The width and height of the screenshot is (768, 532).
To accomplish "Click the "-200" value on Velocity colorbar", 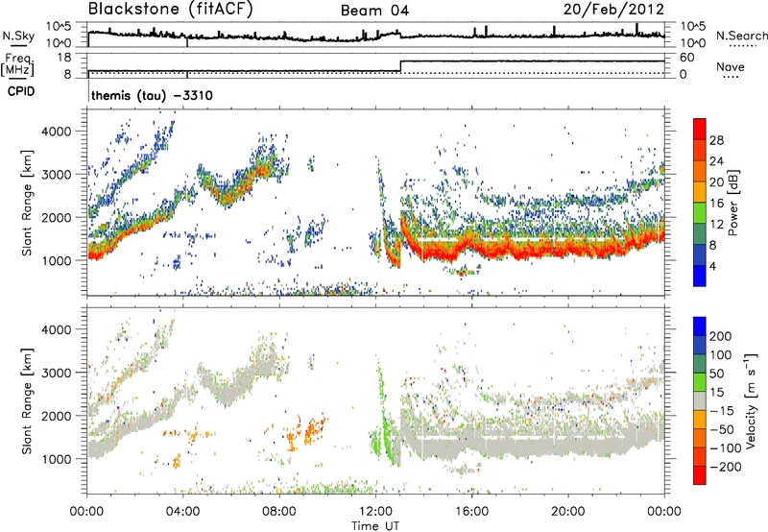I will tap(725, 467).
